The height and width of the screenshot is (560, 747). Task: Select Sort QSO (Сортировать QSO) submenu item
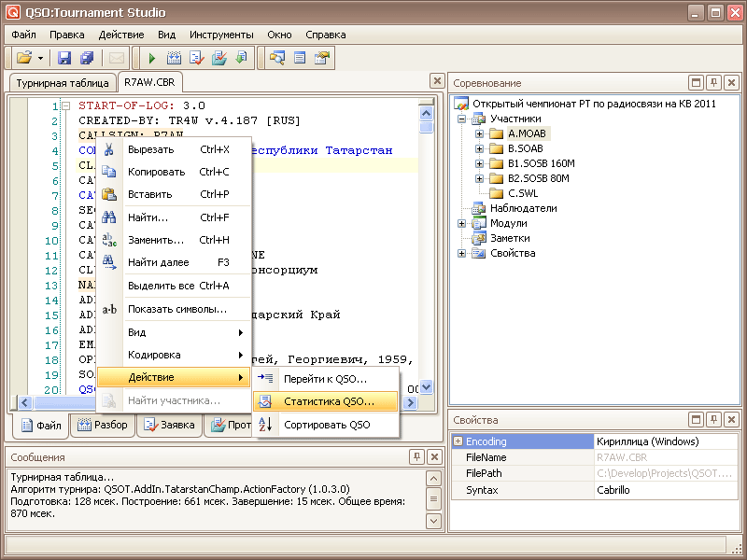pos(326,425)
